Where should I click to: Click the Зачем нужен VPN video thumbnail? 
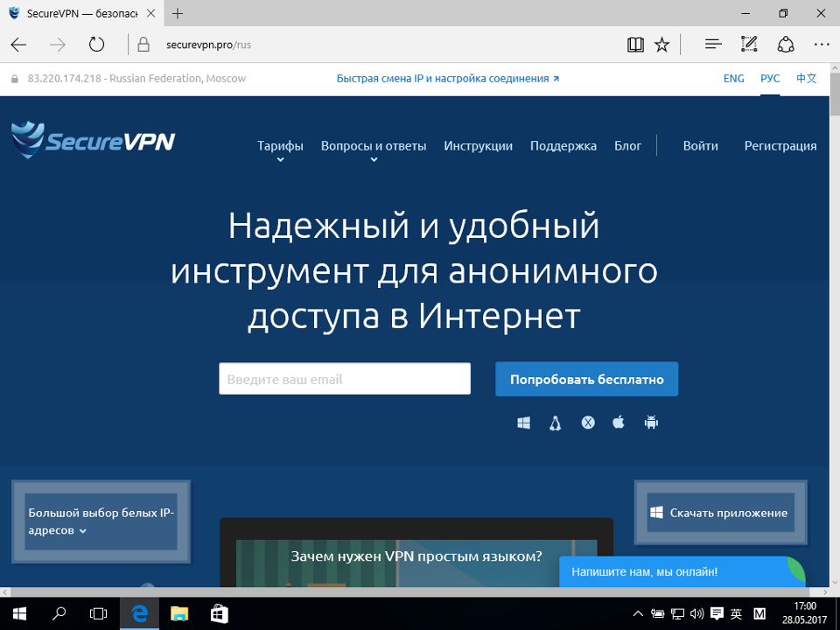click(x=416, y=556)
